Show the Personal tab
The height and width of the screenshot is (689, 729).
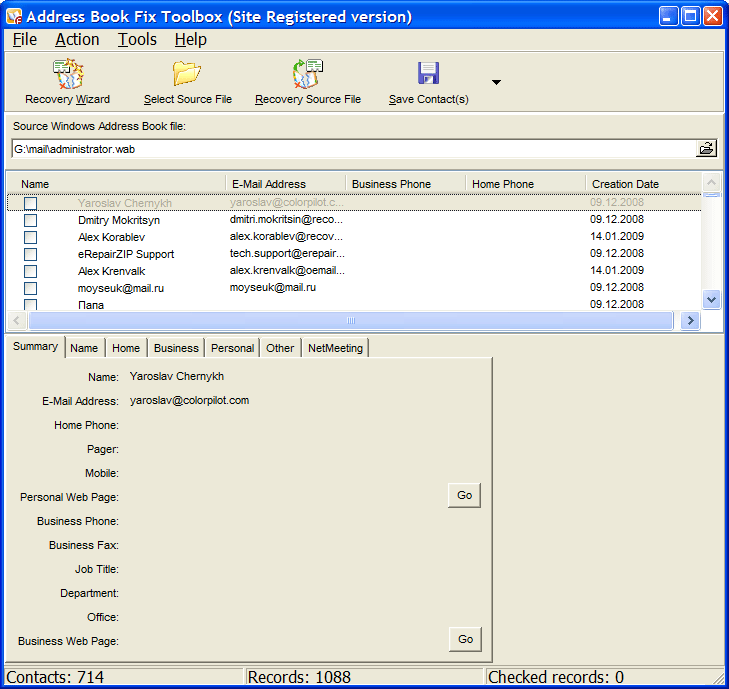(232, 348)
